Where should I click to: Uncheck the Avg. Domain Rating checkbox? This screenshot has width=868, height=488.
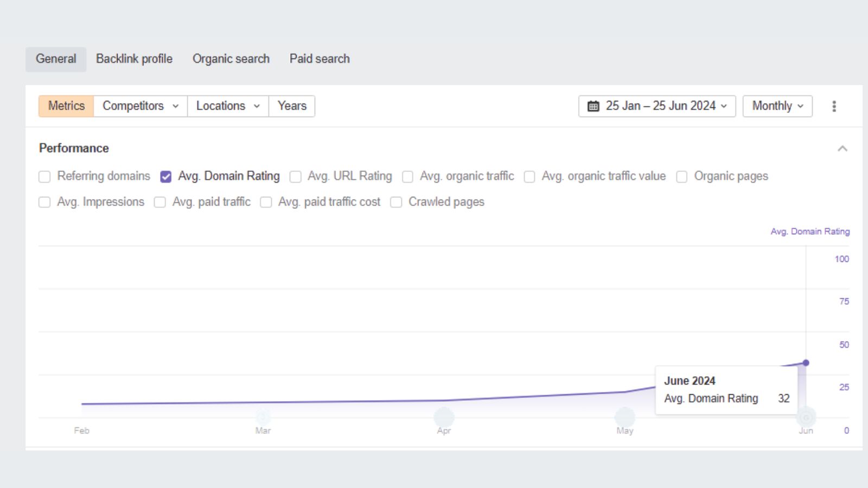[x=166, y=177]
